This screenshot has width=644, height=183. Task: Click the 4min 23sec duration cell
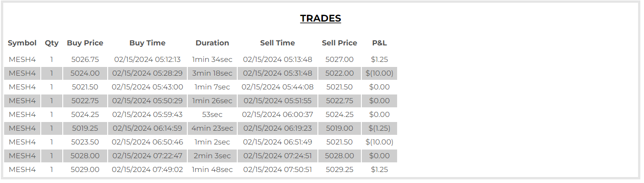point(213,128)
